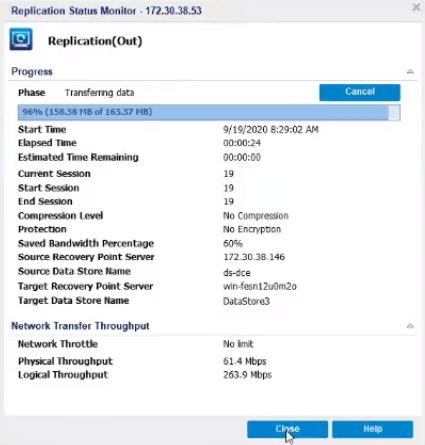425x445 pixels.
Task: Dismiss the dialog with the title bar X
Action: [416, 7]
